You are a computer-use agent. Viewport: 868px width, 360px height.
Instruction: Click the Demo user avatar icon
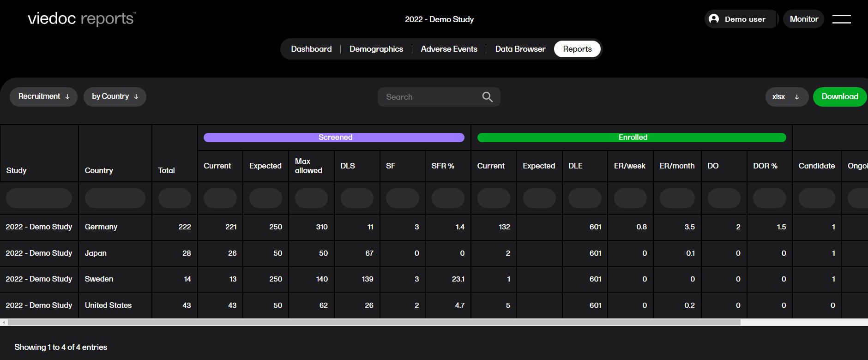click(714, 19)
